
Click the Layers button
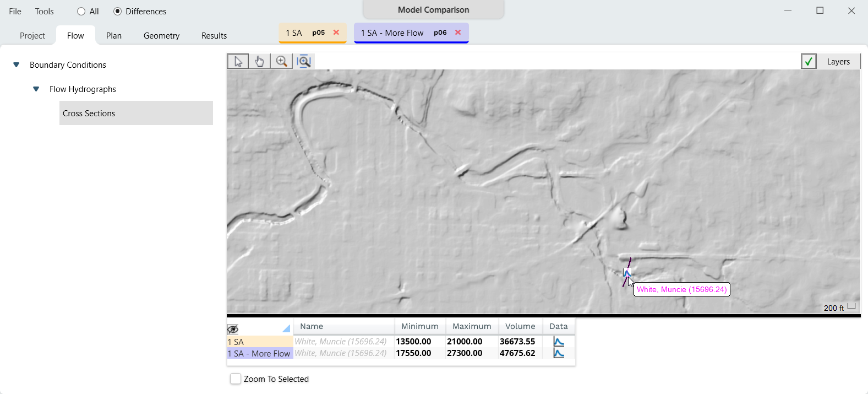tap(838, 62)
